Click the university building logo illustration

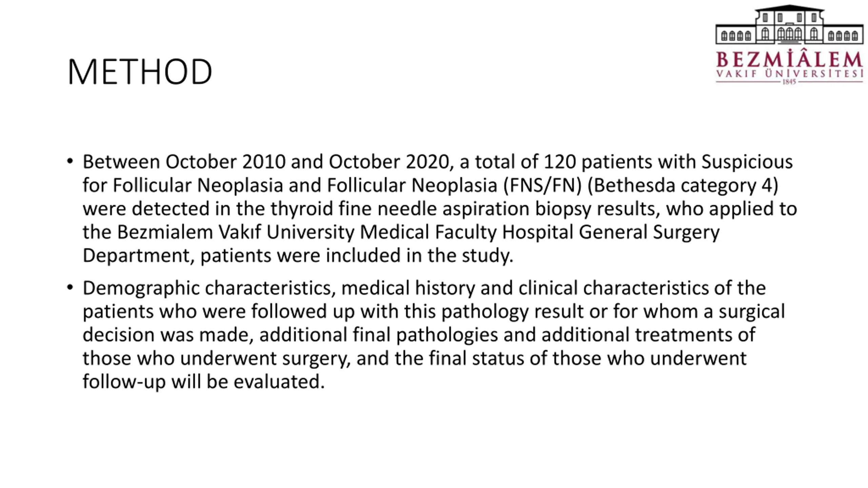789,24
